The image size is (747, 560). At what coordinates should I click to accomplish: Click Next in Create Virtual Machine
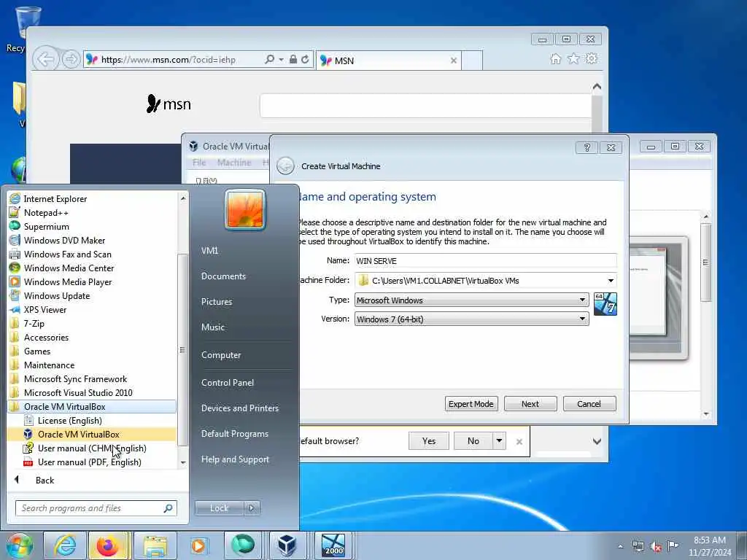tap(530, 404)
